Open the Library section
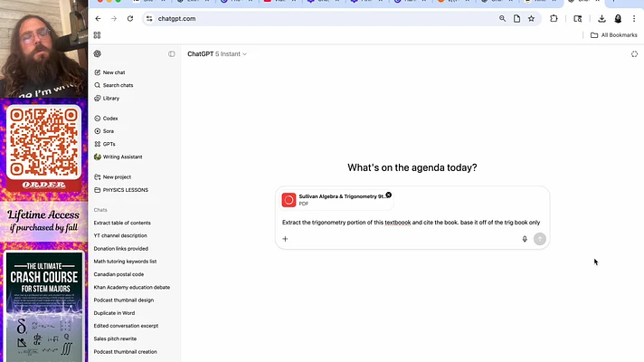The width and height of the screenshot is (644, 362). point(107,99)
